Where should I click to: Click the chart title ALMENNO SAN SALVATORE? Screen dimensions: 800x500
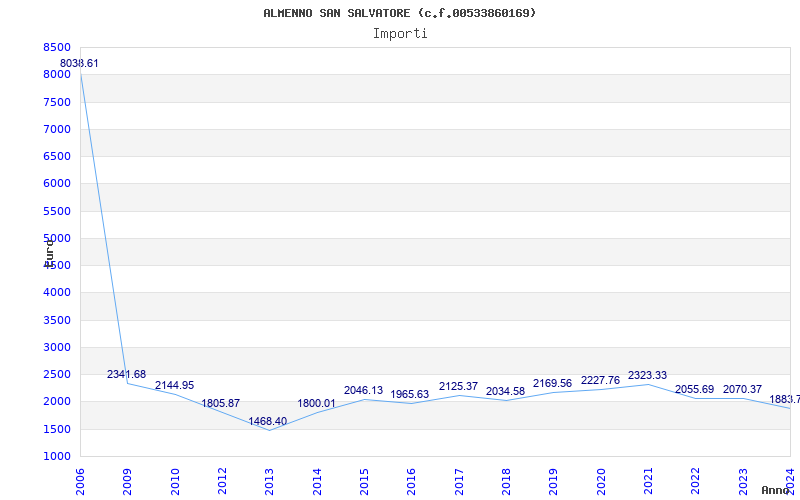(x=400, y=13)
